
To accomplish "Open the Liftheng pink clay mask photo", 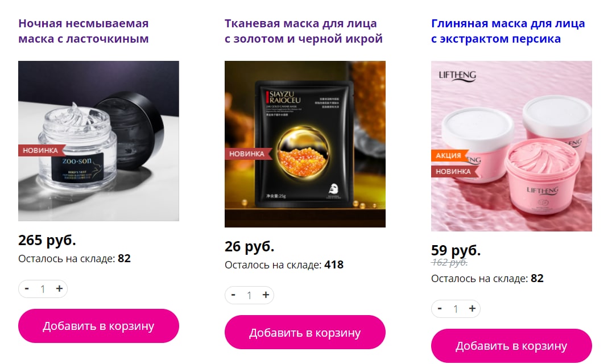I will click(511, 146).
